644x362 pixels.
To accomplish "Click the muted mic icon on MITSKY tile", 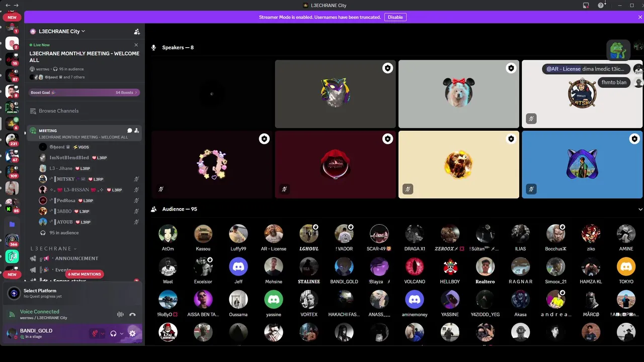I will 531,119.
